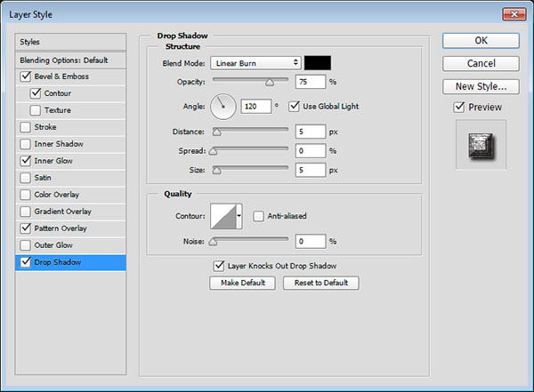Viewport: 534px width, 392px height.
Task: Expand the contour picker arrow
Action: tap(239, 216)
